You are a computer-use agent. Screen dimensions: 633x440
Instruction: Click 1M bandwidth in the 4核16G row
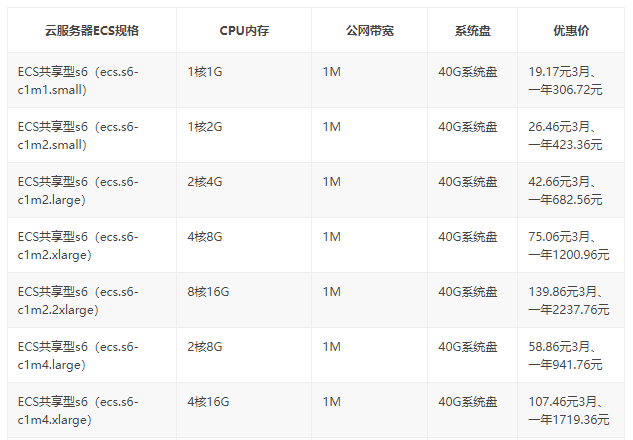point(331,402)
